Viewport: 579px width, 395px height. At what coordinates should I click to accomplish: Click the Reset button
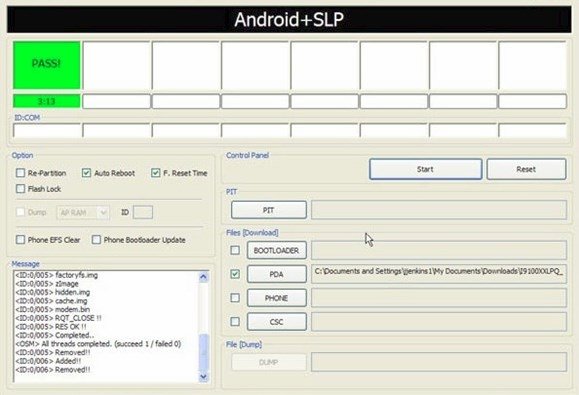tap(526, 169)
